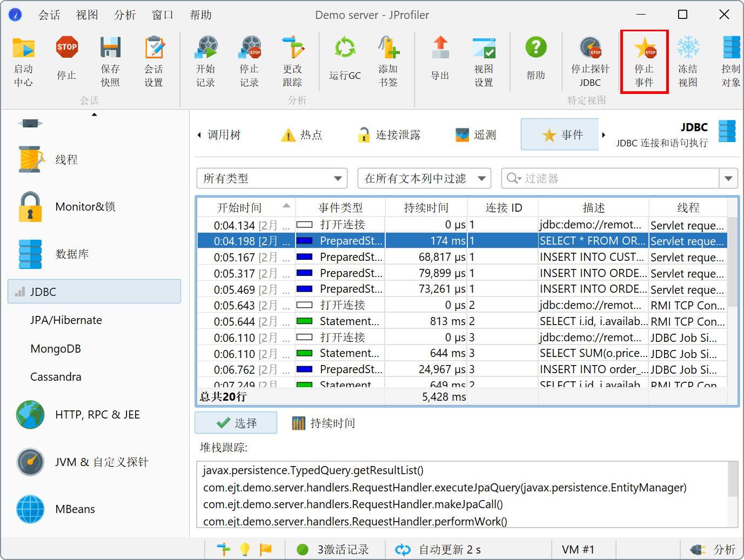
Task: Open the 窗口 menu
Action: (x=163, y=15)
